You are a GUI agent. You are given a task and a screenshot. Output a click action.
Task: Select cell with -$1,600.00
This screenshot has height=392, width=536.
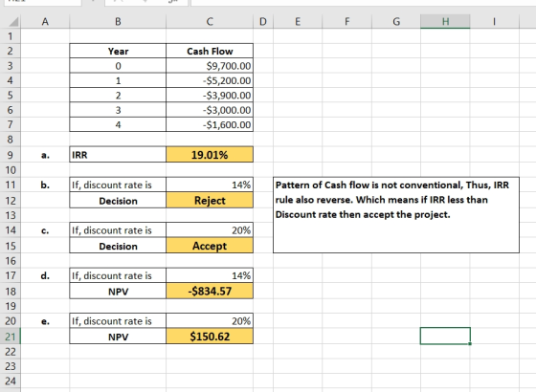210,124
